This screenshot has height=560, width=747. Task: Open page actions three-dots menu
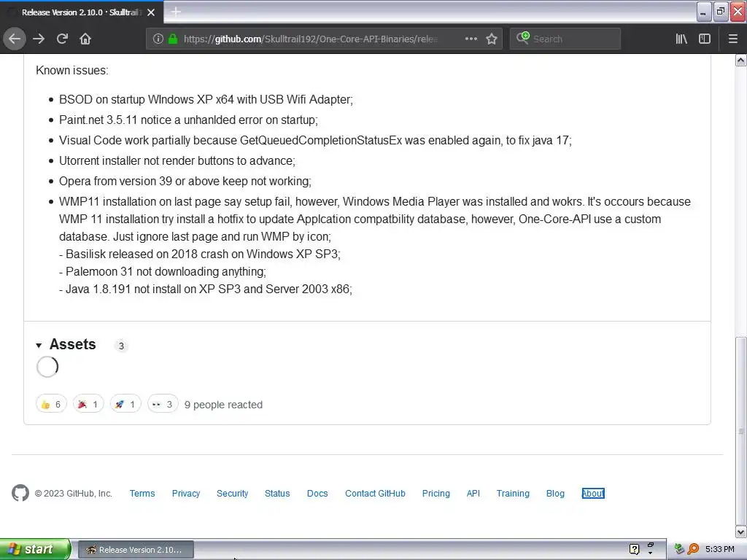471,39
